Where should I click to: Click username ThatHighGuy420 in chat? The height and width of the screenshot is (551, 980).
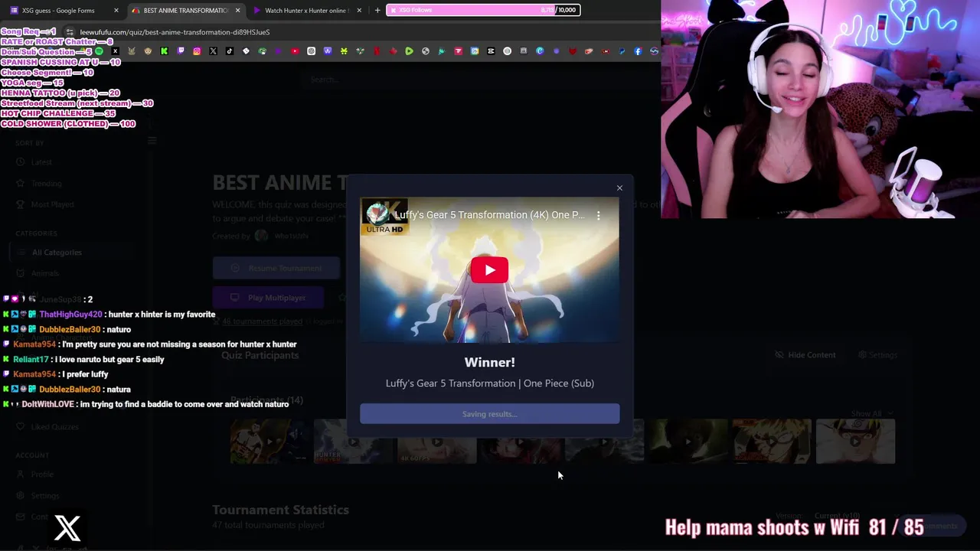(70, 315)
